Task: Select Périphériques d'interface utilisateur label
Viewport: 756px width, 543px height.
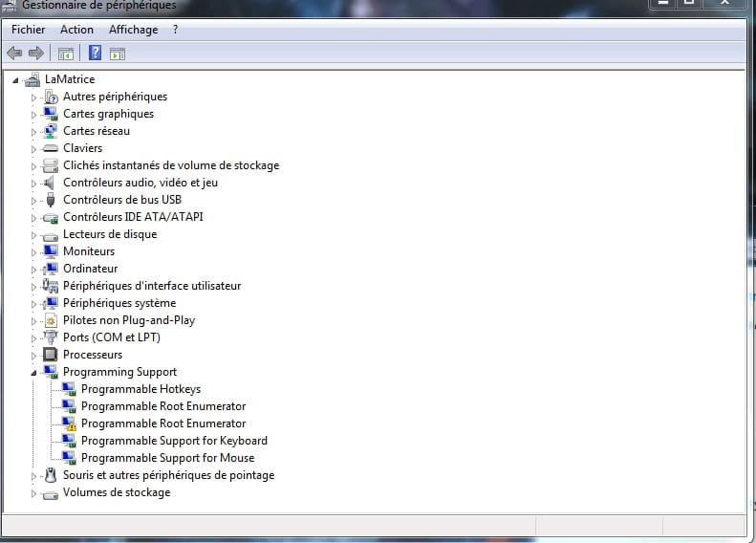Action: [x=152, y=286]
